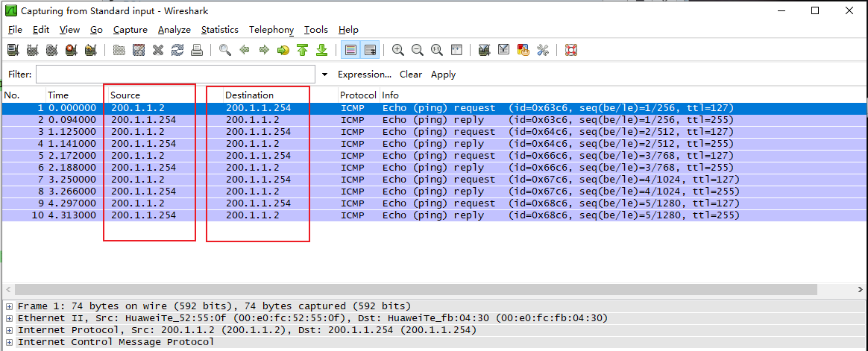Click the Expression... filter button
This screenshot has width=868, height=351.
tap(364, 75)
